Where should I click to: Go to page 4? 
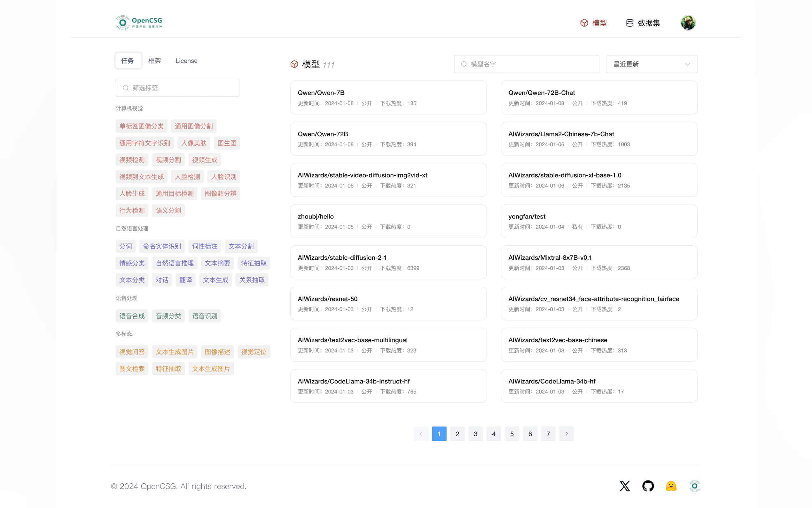494,434
